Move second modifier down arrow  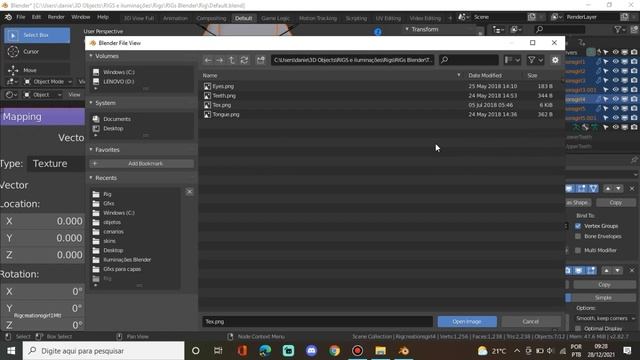[x=618, y=271]
